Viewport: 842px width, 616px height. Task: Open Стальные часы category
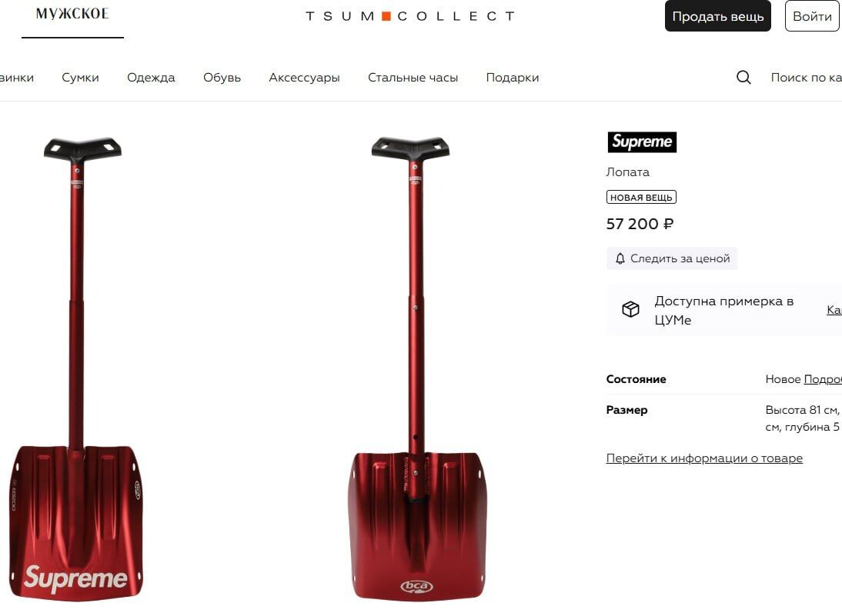(x=413, y=77)
